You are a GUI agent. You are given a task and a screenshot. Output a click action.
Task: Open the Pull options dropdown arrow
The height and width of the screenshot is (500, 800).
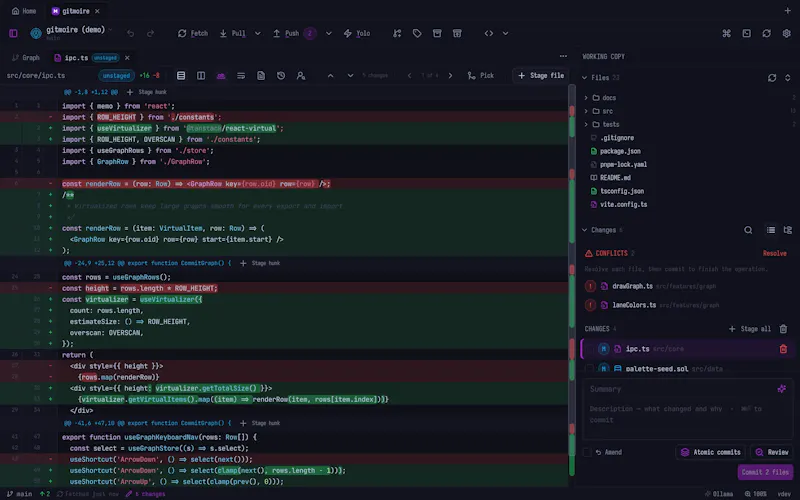point(258,33)
